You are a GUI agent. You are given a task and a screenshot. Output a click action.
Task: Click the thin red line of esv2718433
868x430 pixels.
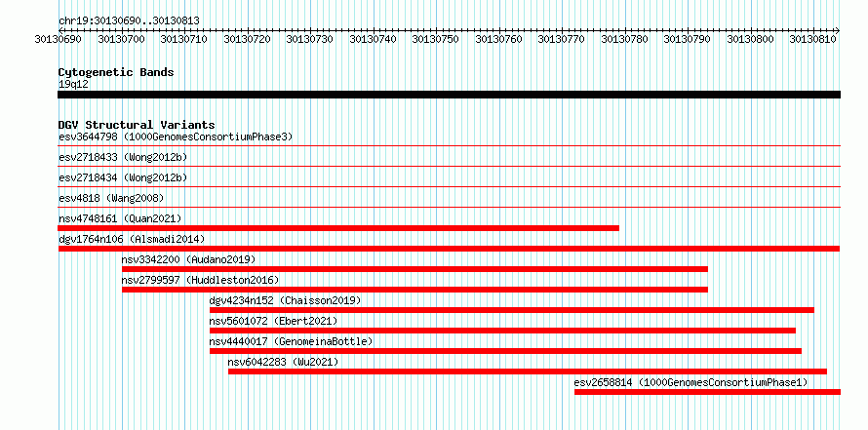tap(449, 166)
